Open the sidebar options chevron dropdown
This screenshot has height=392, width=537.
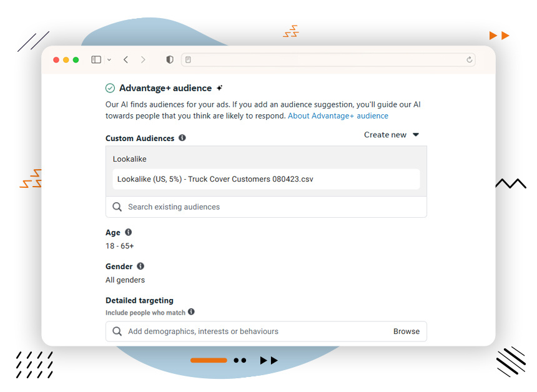click(109, 60)
